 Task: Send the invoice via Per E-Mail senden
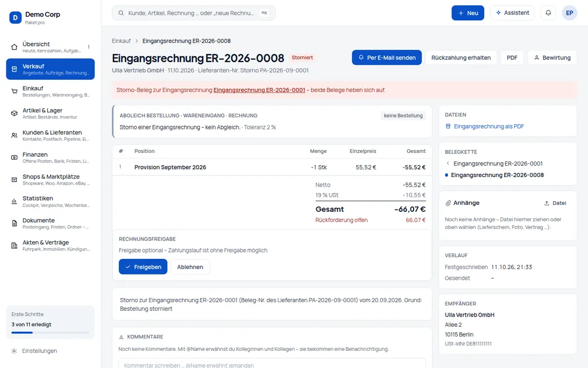[386, 58]
